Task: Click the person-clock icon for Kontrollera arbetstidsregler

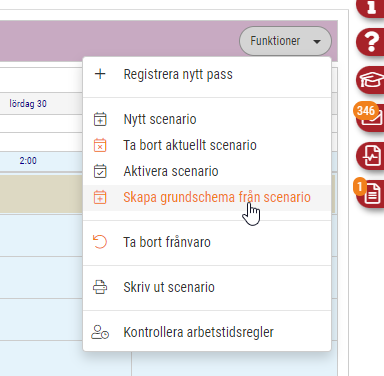Action: point(100,332)
